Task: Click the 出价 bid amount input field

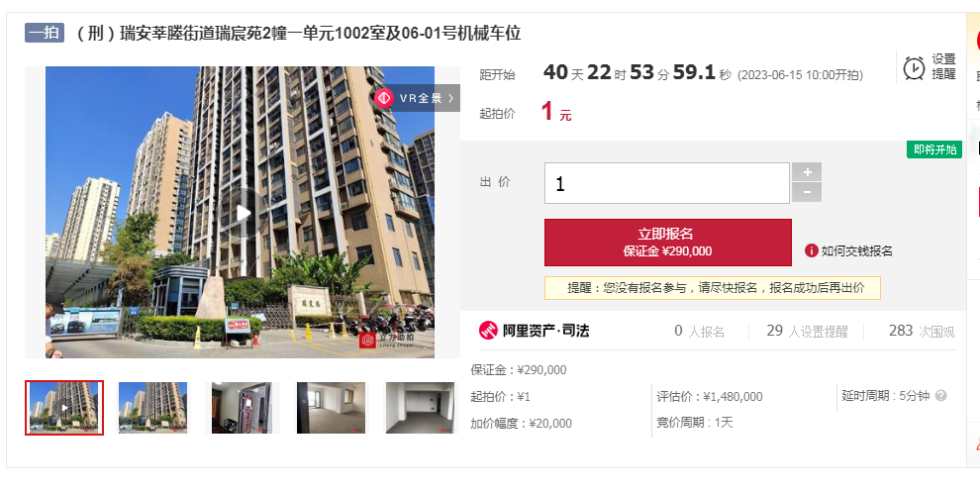Action: 667,183
